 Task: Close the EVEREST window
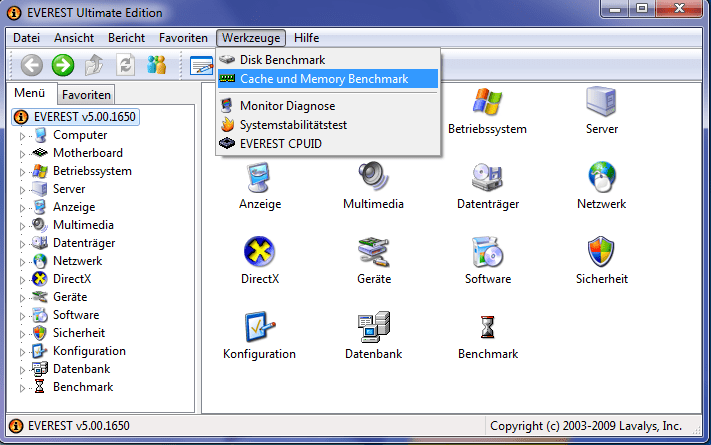click(x=679, y=9)
